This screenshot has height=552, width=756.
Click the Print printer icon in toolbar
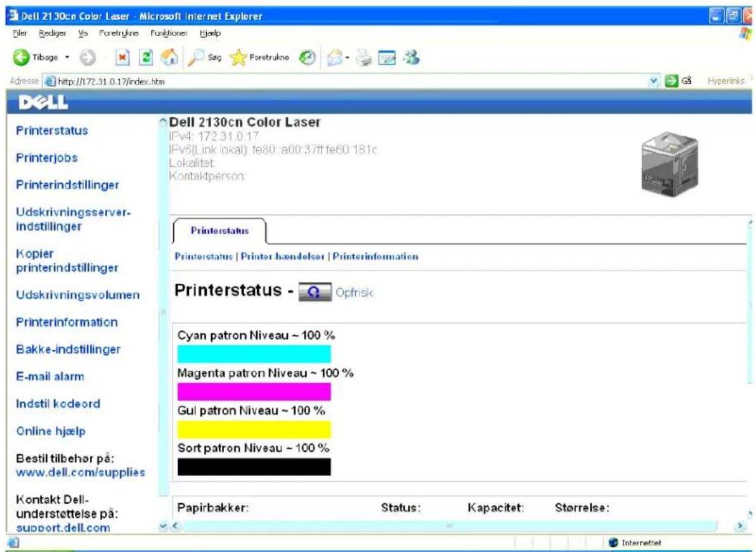click(363, 58)
